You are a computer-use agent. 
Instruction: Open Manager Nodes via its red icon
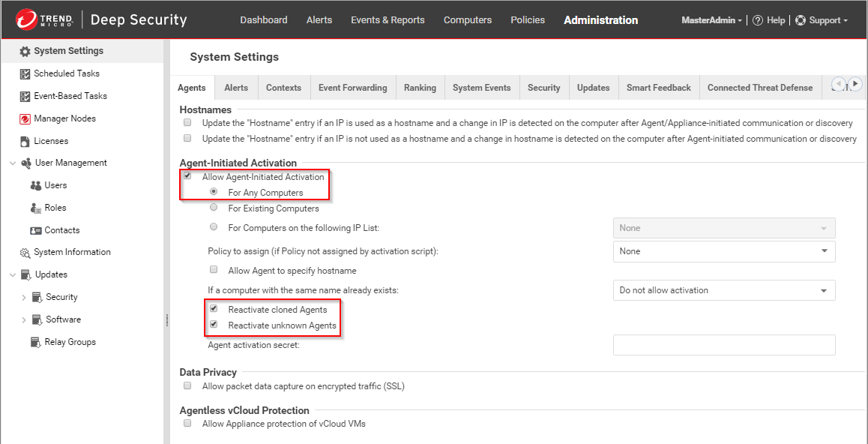pos(25,118)
